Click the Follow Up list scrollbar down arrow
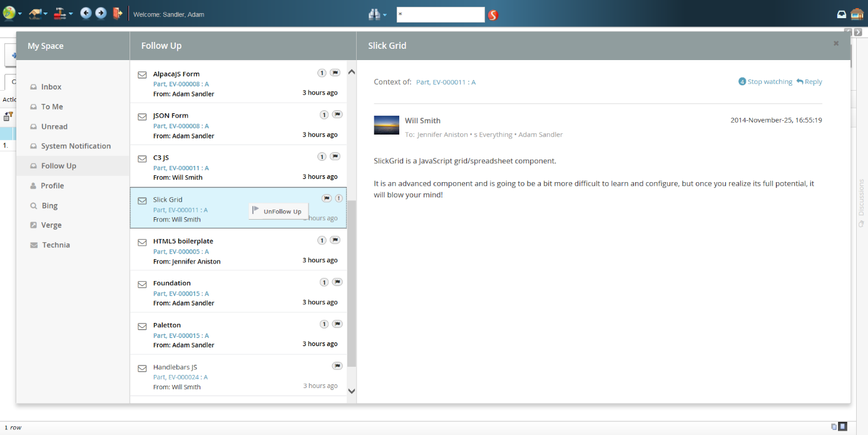Screen dimensions: 868x435 click(351, 391)
